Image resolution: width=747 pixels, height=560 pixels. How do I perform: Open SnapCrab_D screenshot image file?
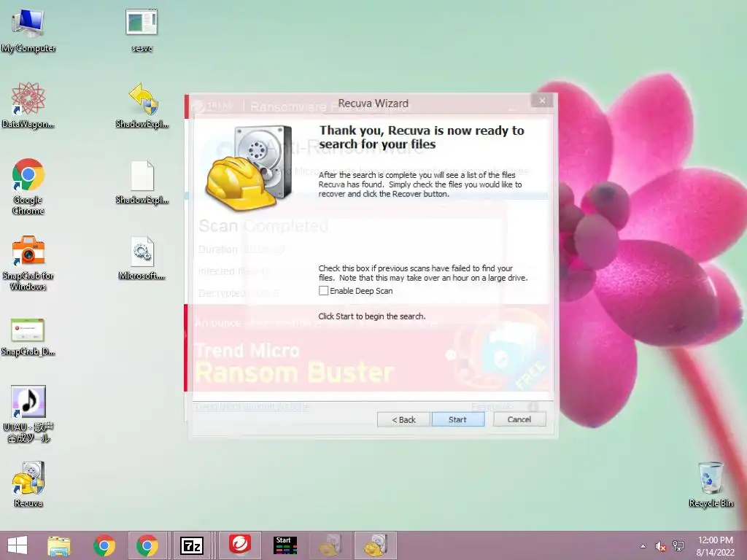click(28, 337)
